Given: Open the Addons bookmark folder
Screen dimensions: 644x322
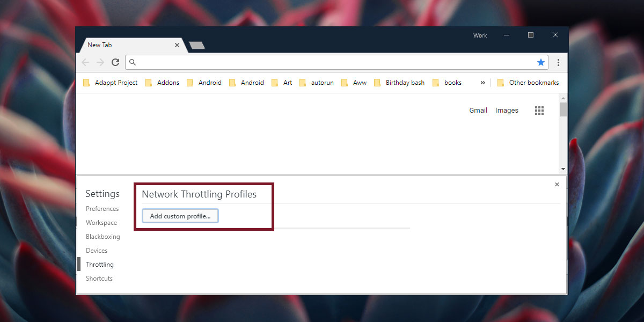Looking at the screenshot, I should (x=162, y=83).
